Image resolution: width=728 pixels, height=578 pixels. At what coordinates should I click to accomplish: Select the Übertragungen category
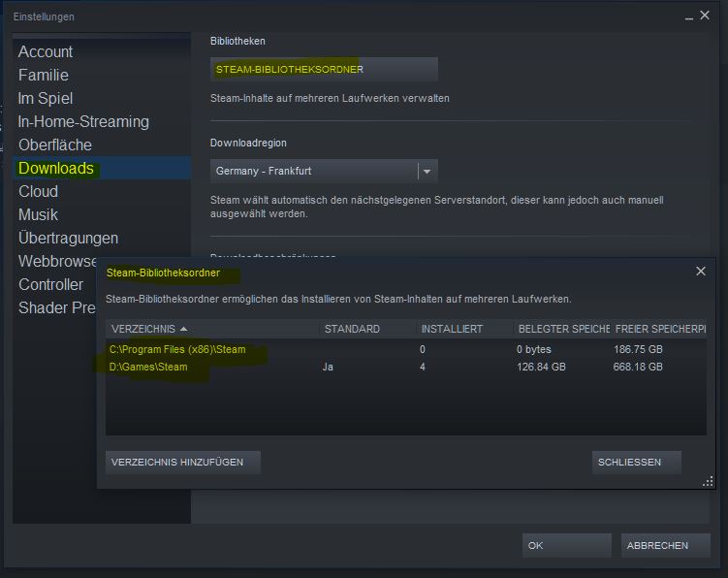[102, 238]
